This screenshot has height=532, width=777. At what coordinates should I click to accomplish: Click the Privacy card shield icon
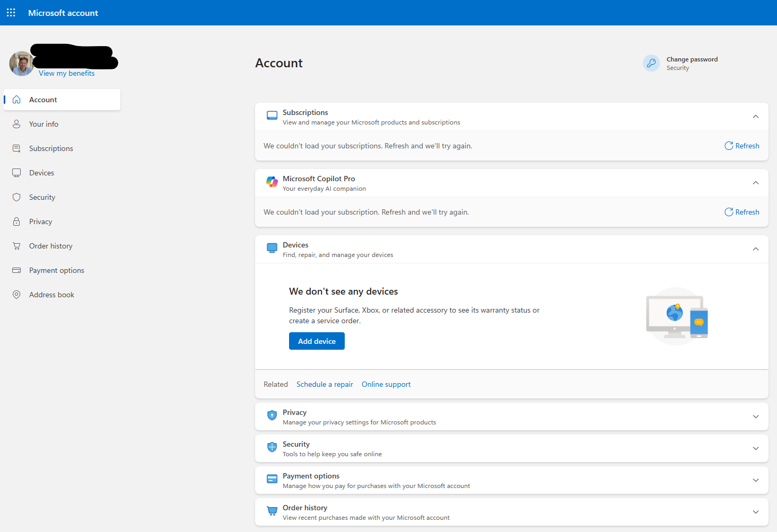pos(272,415)
